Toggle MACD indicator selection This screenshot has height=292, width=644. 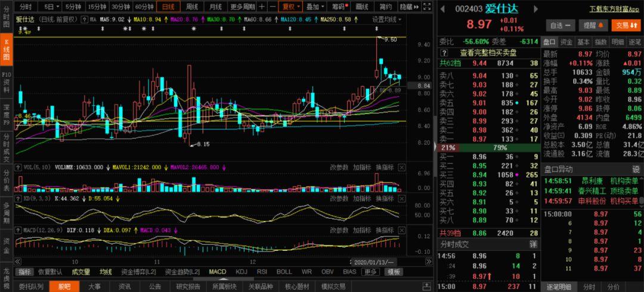217,272
